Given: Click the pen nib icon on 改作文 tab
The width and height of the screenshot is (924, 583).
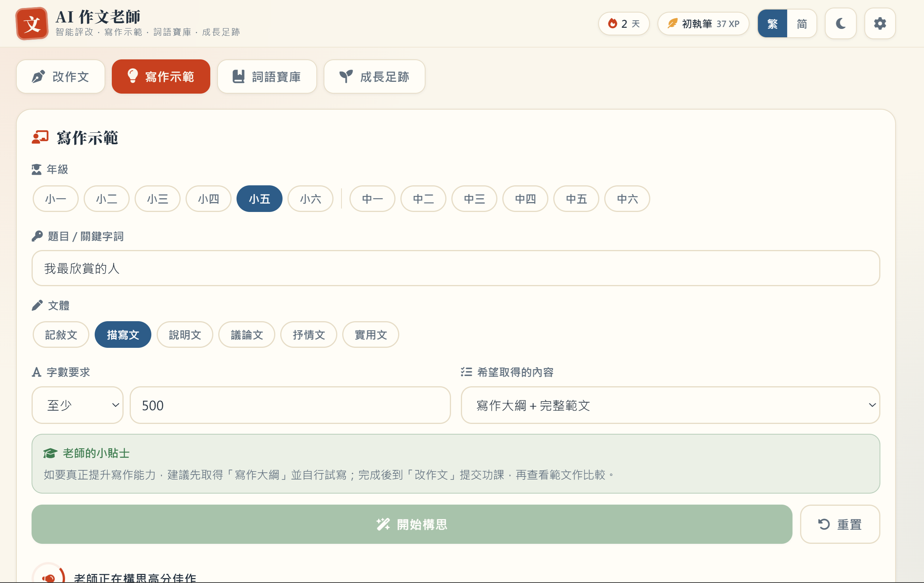Looking at the screenshot, I should [x=38, y=76].
